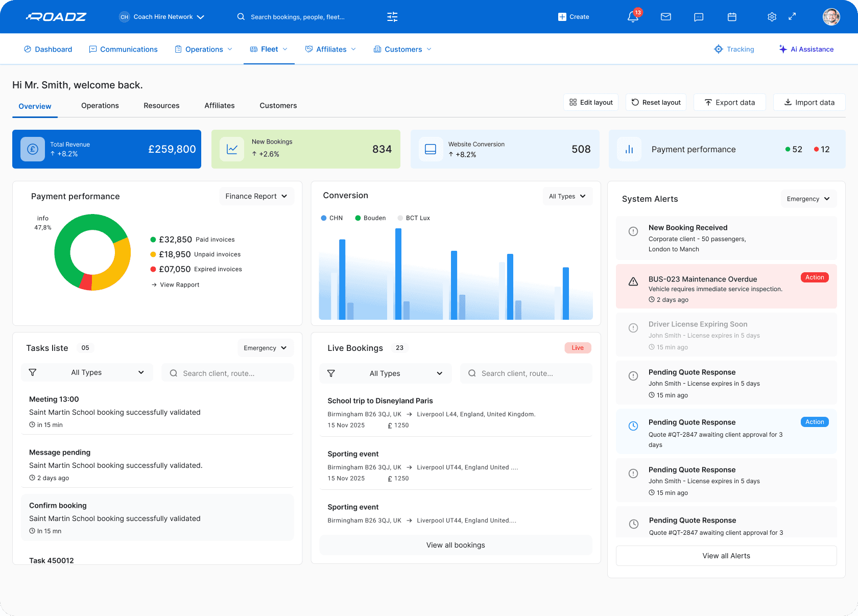Open the Affiliates navigation menu
Viewport: 858px width, 616px height.
[330, 49]
